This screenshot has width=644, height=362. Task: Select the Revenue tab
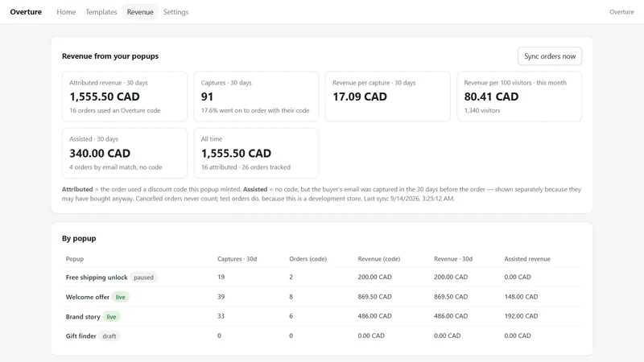140,12
